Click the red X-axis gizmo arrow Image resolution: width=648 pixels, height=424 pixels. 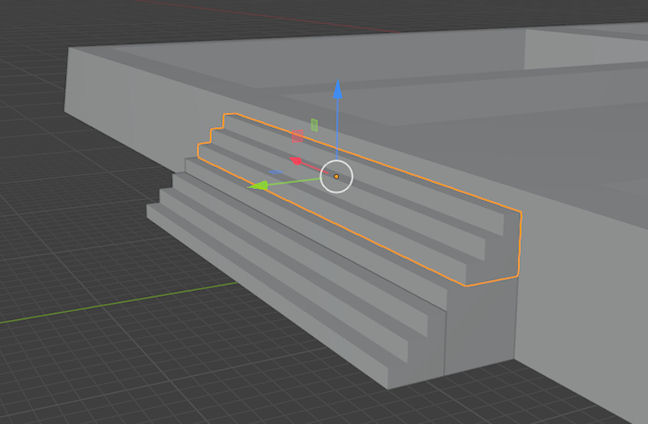(296, 160)
